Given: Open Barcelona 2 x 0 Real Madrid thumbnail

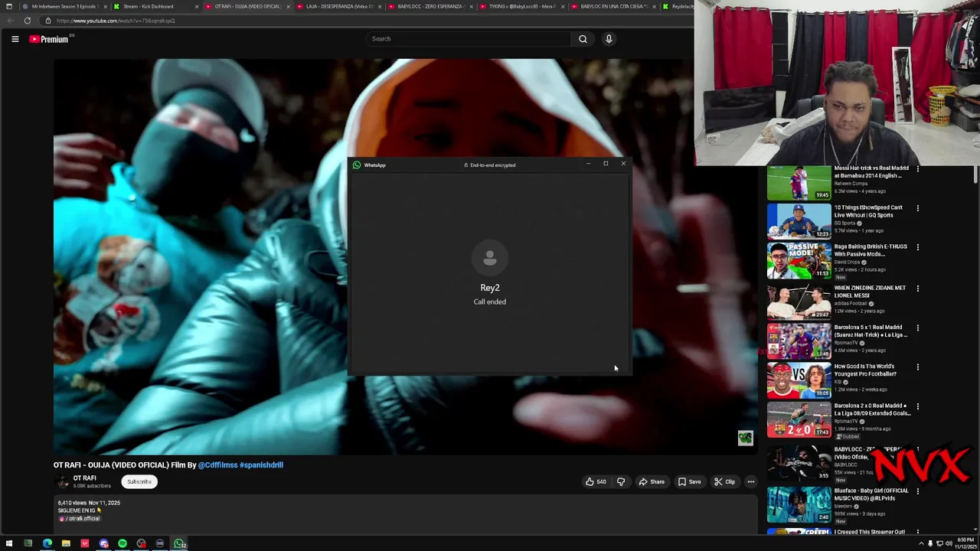Looking at the screenshot, I should tap(799, 419).
